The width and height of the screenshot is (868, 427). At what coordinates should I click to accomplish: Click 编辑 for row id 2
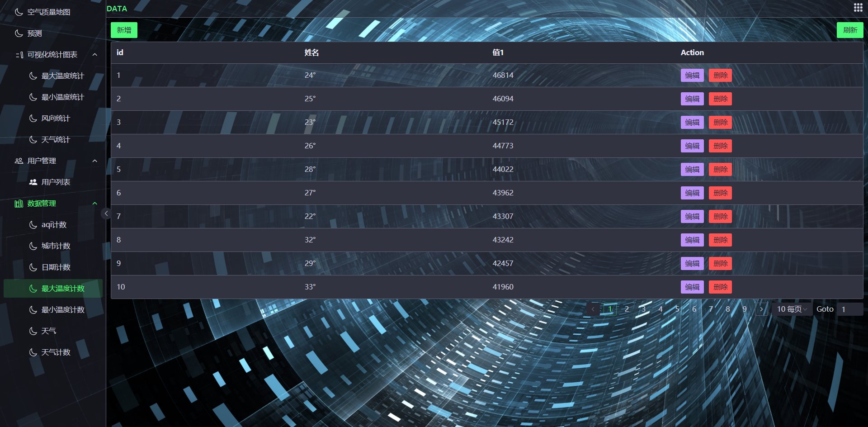pos(692,99)
